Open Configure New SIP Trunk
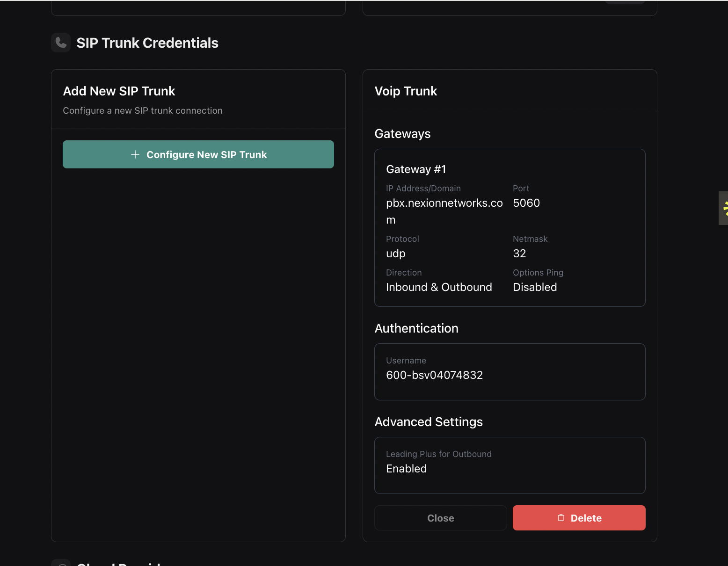Viewport: 728px width, 566px height. coord(198,154)
